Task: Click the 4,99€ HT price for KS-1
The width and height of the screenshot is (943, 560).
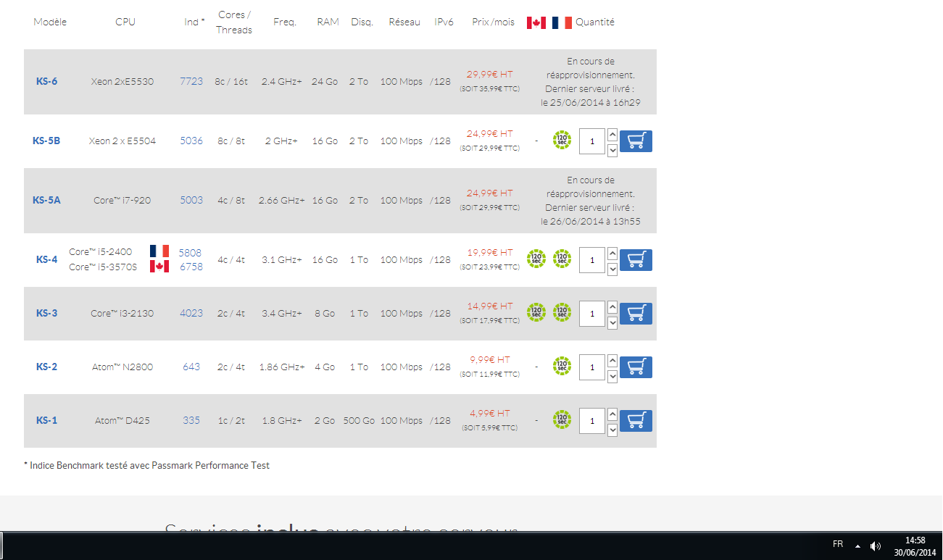Action: [x=489, y=413]
